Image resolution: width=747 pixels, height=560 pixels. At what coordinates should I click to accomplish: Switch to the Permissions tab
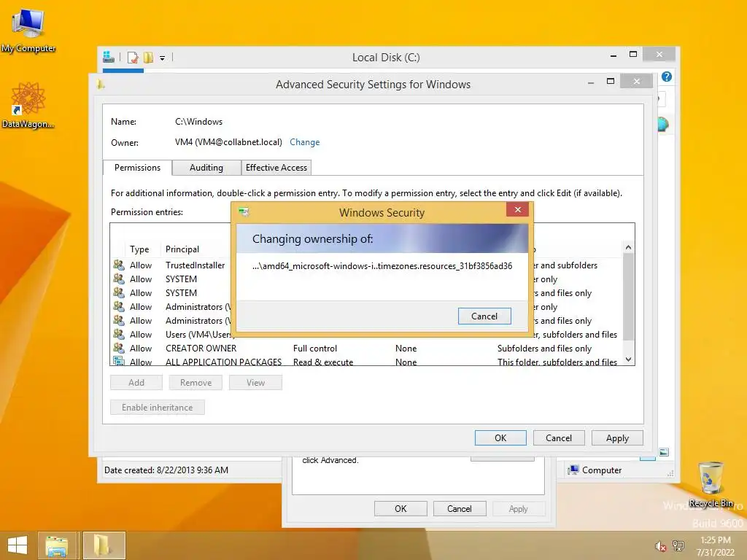(x=137, y=168)
